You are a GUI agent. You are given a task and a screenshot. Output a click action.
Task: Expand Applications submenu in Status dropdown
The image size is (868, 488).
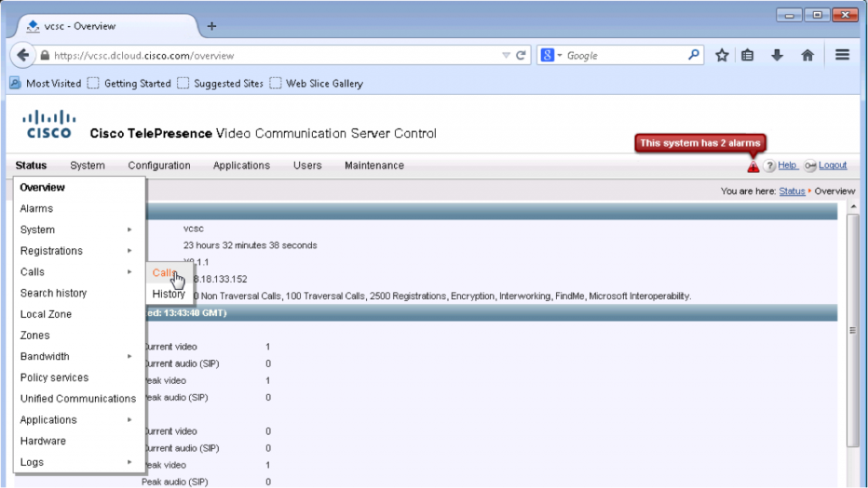click(79, 419)
